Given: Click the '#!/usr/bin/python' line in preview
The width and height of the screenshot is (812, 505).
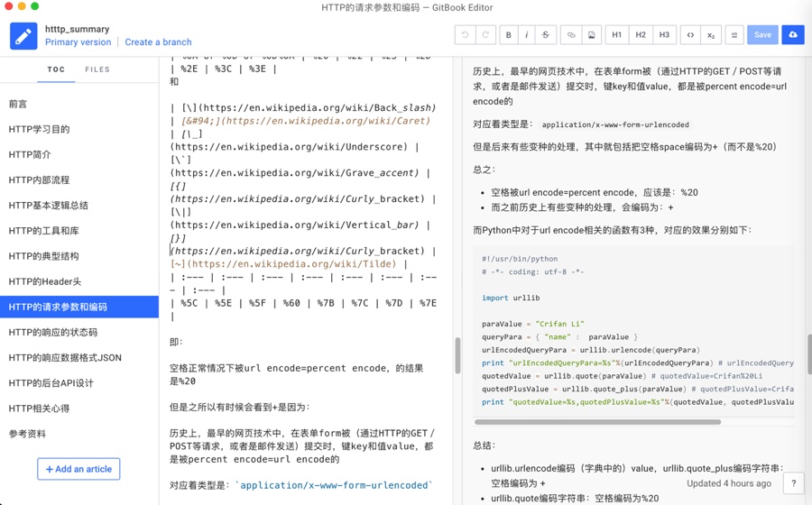Looking at the screenshot, I should 520,259.
